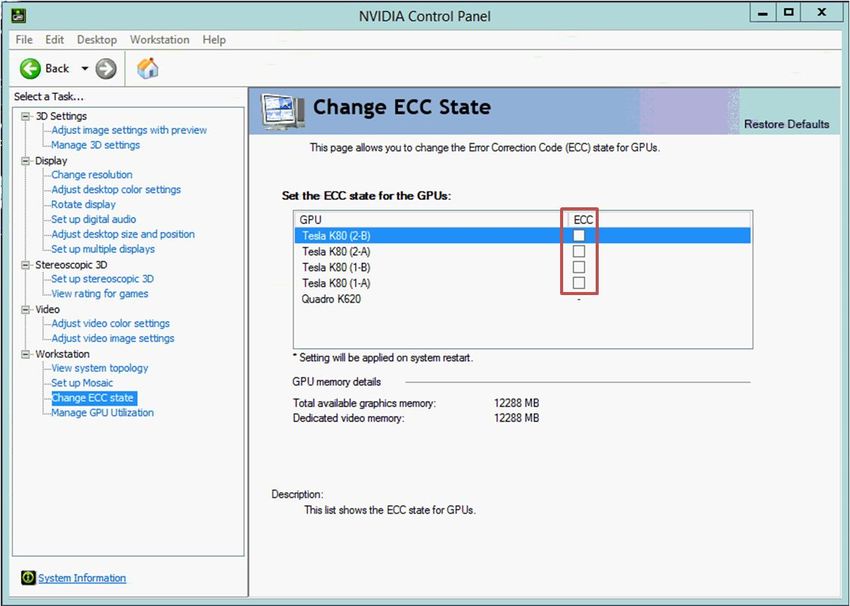Open Manage GPU Utilization
The width and height of the screenshot is (850, 606).
point(102,412)
